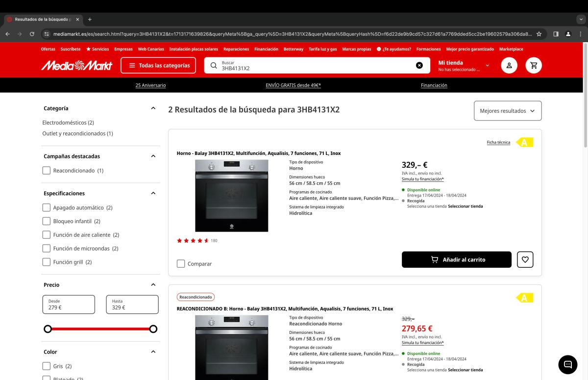Viewport: 588px width, 380px height.
Task: Check the Reacondicionado campaign filter
Action: (x=47, y=171)
